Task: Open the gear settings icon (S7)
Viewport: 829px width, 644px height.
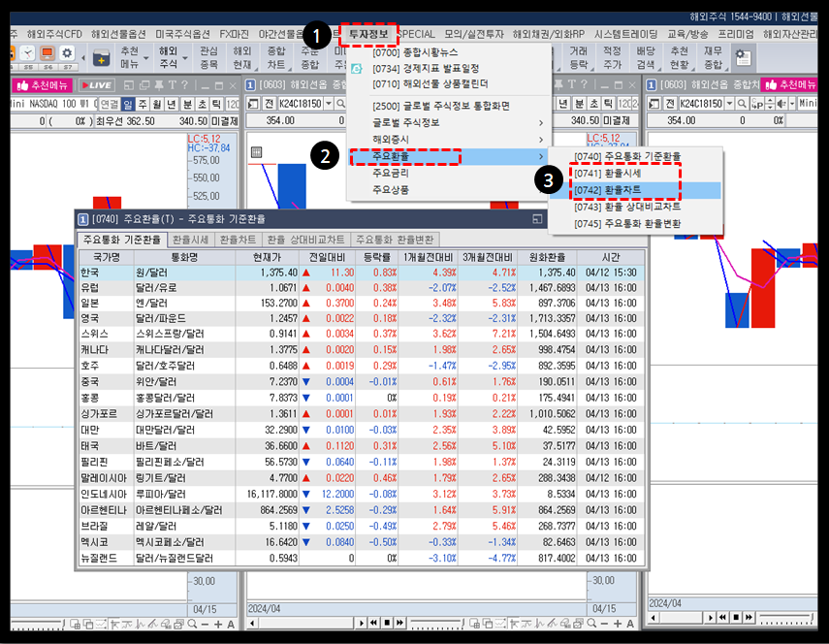Action: click(67, 54)
